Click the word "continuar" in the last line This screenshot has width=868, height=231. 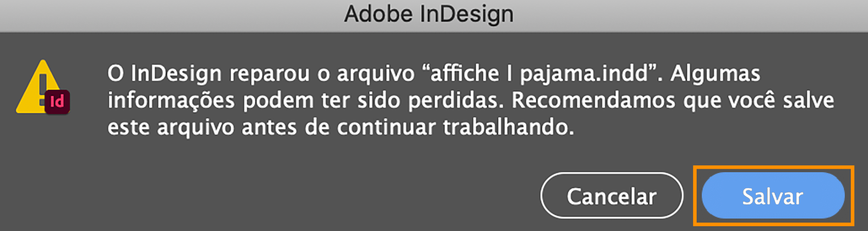pos(386,128)
